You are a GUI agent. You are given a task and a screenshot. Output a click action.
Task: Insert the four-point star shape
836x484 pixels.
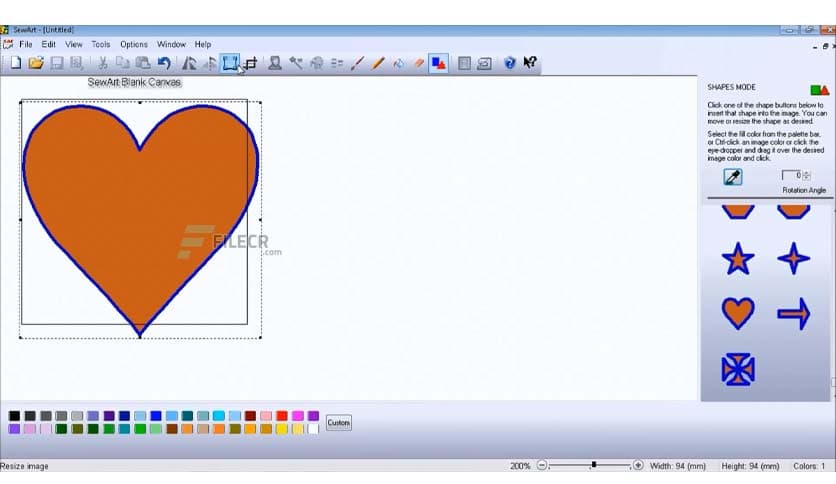[794, 259]
